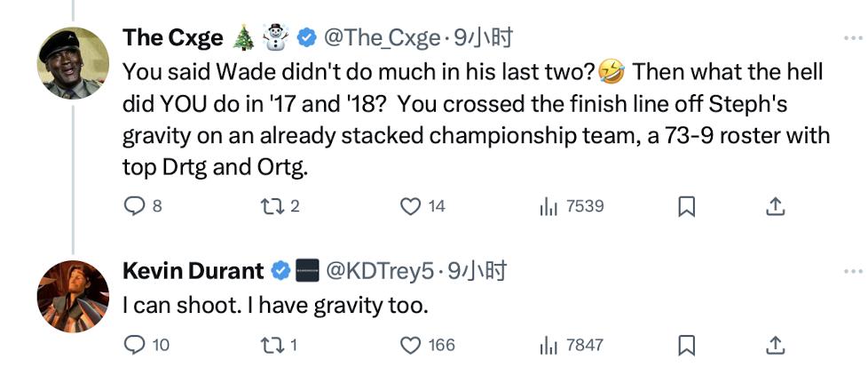Bookmark The Cxge's tweet
Viewport: 868px width, 367px height.
[x=686, y=207]
